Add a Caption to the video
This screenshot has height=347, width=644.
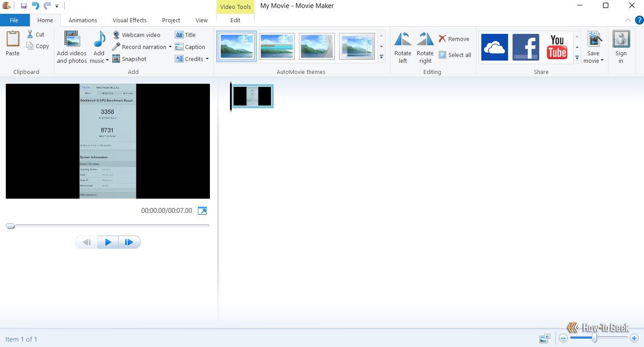click(191, 47)
